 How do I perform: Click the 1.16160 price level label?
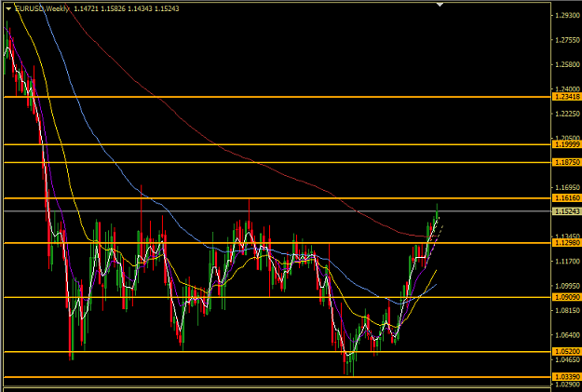(566, 198)
